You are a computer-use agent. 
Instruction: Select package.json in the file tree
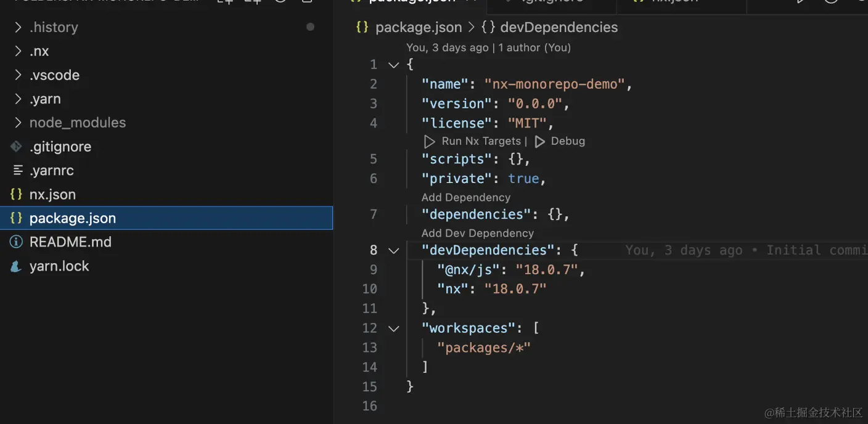(x=166, y=218)
